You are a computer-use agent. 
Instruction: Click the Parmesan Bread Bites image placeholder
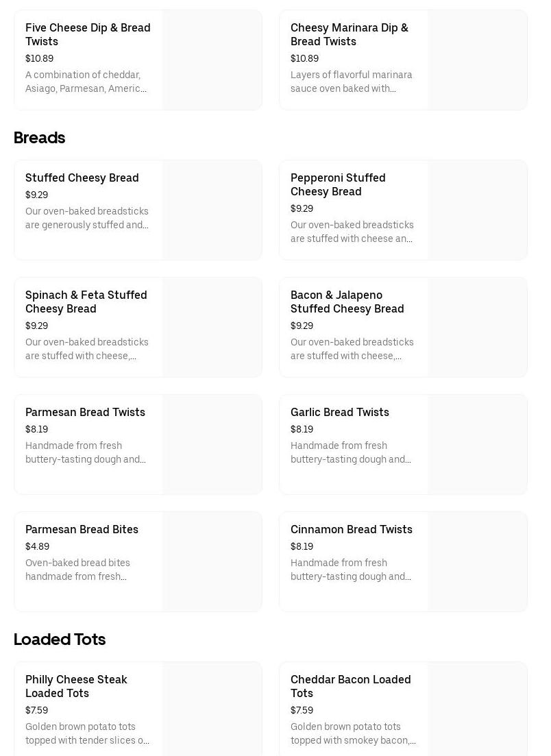[x=212, y=561]
